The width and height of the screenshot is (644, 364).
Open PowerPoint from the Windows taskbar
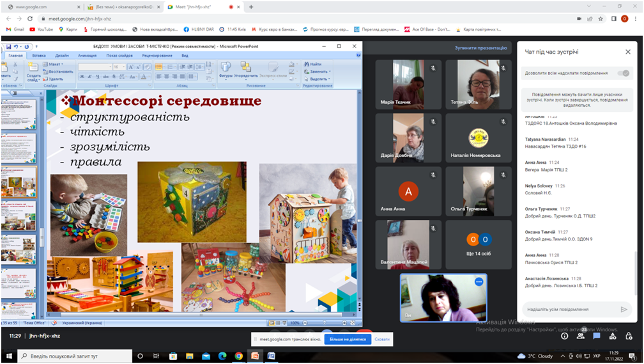tap(255, 356)
